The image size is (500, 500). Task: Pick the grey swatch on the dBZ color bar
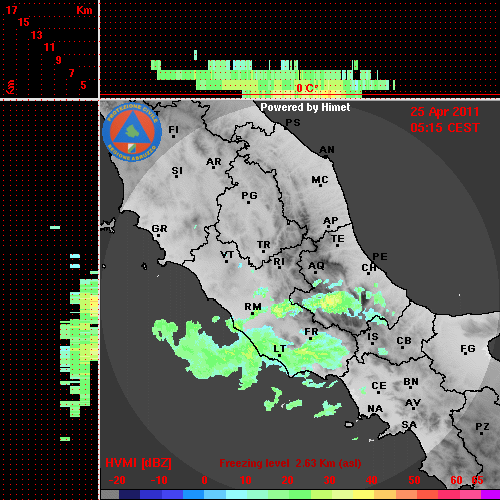pos(110,495)
